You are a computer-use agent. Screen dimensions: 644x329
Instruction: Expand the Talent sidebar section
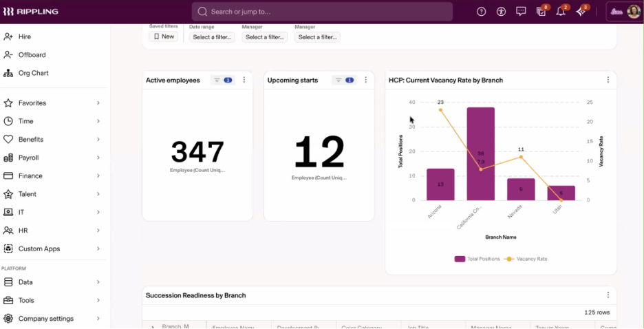[54, 194]
